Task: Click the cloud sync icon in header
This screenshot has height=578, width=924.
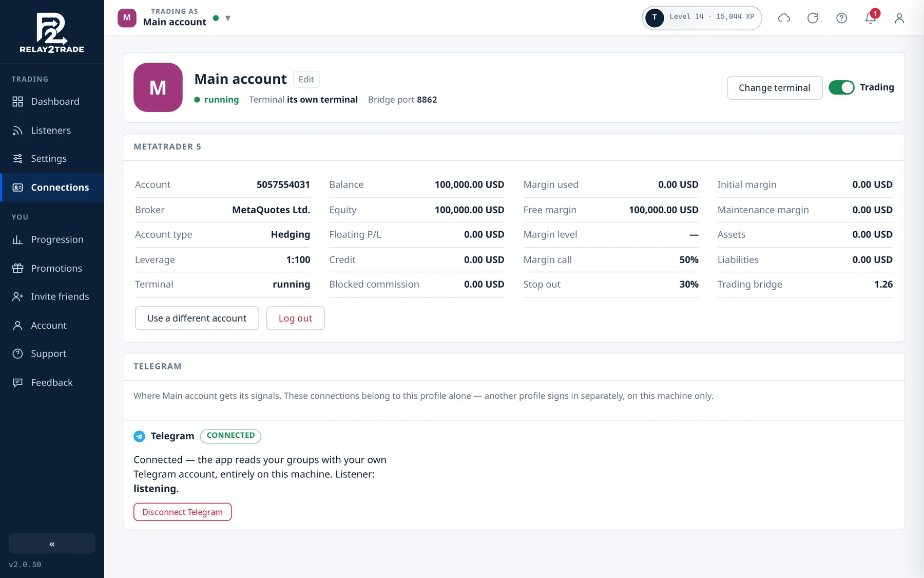Action: [x=784, y=18]
